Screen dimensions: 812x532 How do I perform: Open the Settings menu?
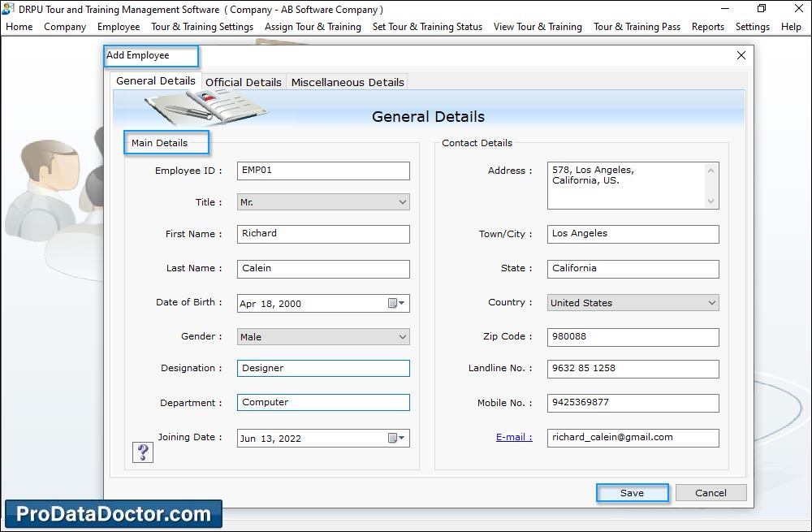753,27
